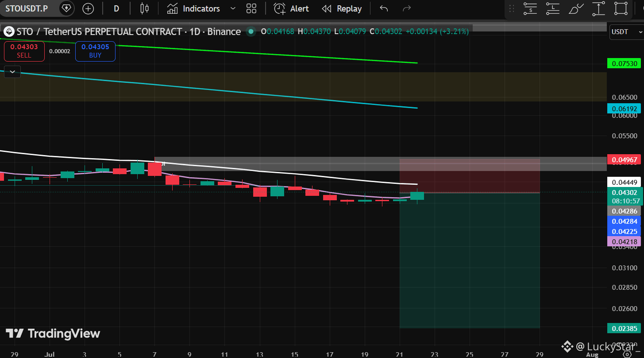Image resolution: width=644 pixels, height=358 pixels.
Task: Click the SELL 0.04303 button
Action: click(x=24, y=51)
